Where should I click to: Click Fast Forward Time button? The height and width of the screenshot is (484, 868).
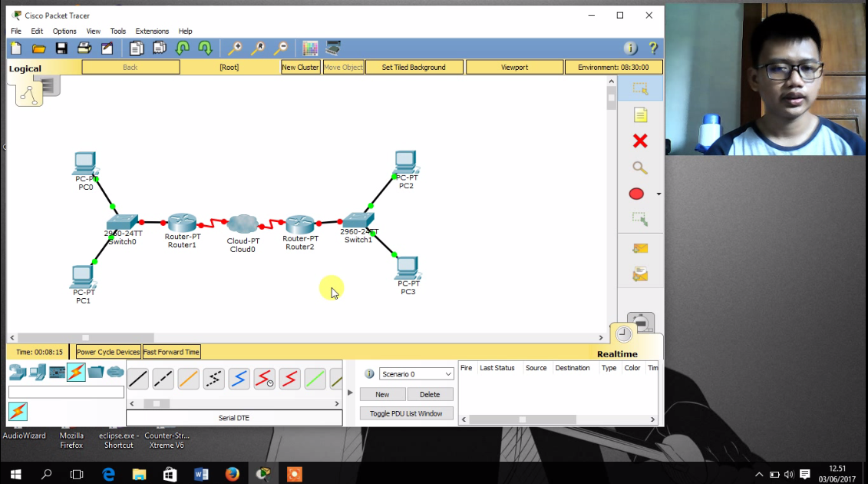(x=172, y=352)
